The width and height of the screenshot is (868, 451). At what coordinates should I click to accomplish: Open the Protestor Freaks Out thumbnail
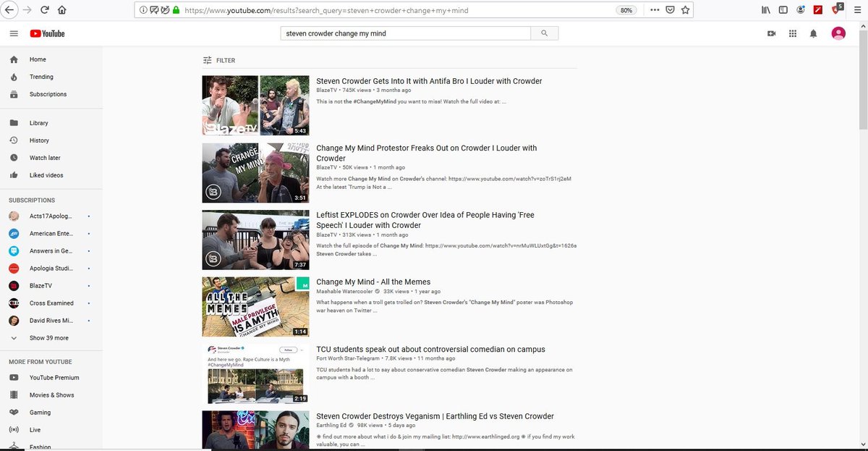pos(255,172)
